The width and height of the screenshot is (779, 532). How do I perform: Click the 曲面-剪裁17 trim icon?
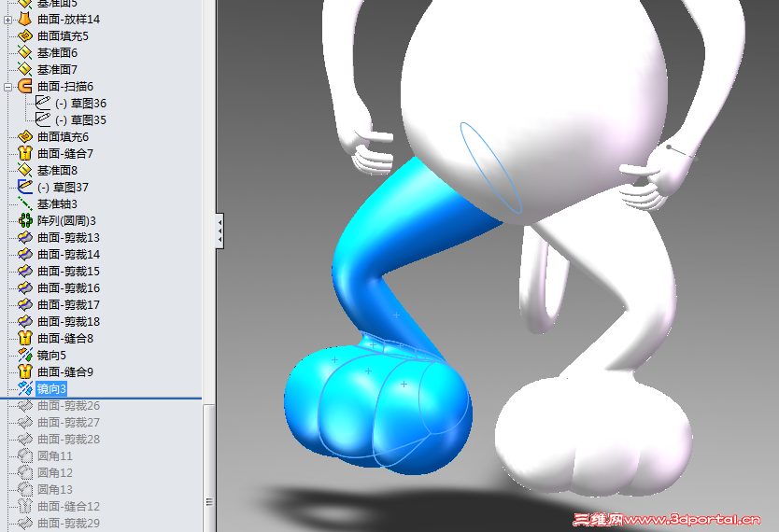point(25,304)
